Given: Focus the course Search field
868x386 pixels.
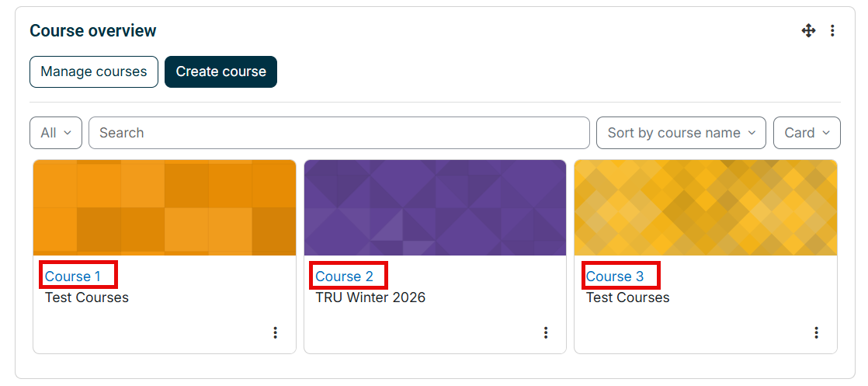Looking at the screenshot, I should pyautogui.click(x=339, y=133).
